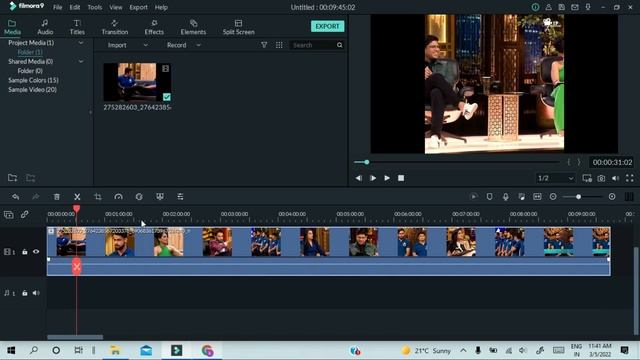
Task: Toggle the teal checkmark on media thumbnail
Action: (x=167, y=97)
